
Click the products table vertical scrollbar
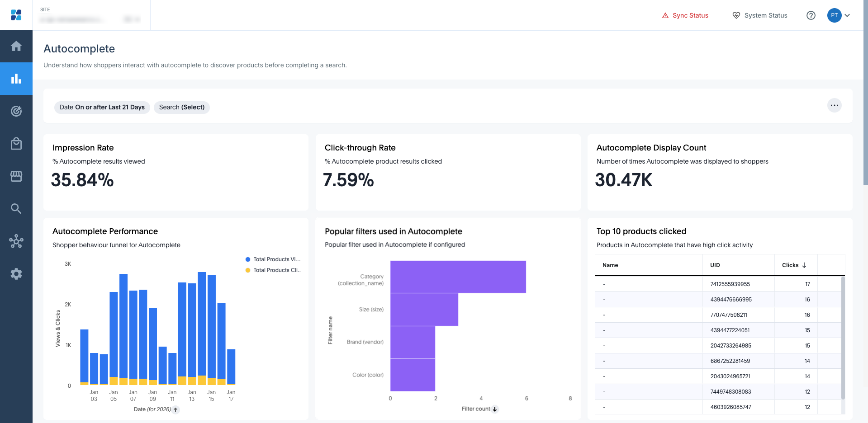coord(843,338)
